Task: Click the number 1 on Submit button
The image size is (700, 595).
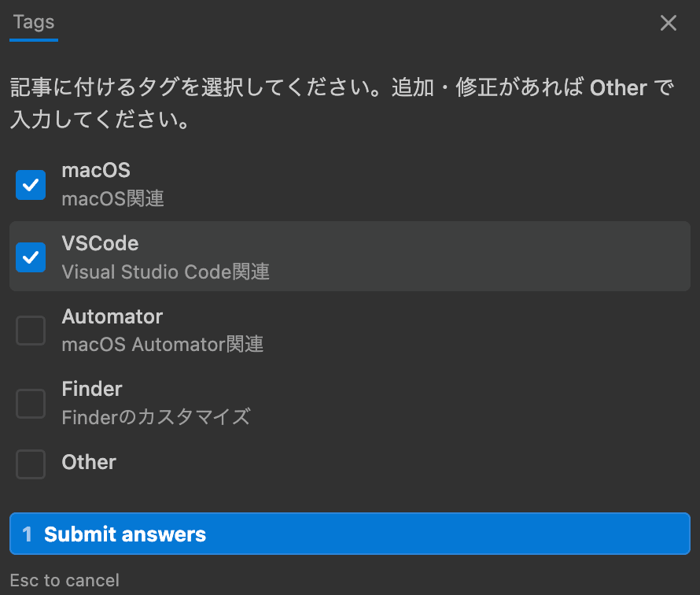Action: [27, 534]
